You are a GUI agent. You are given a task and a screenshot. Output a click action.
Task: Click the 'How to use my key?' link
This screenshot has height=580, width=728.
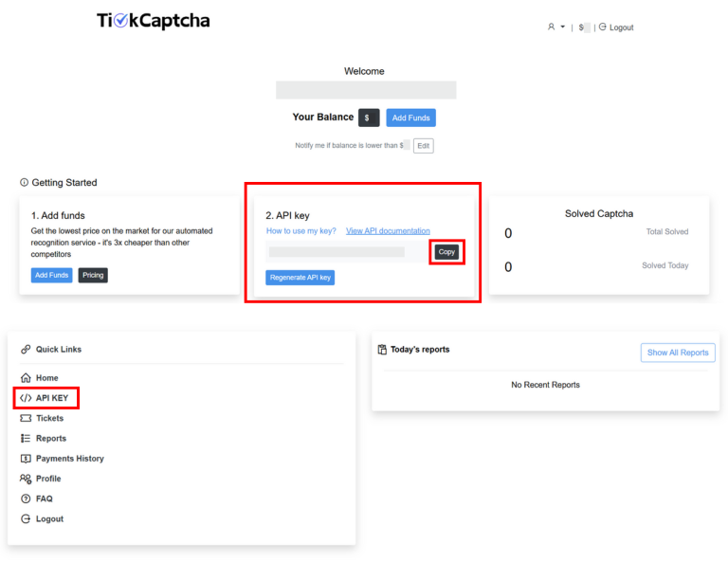point(300,231)
